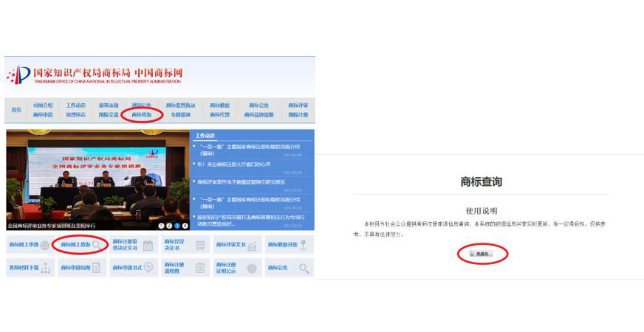The width and height of the screenshot is (644, 332).
Task: Open the 商标异议决定书 document icon tile
Action: click(x=185, y=245)
